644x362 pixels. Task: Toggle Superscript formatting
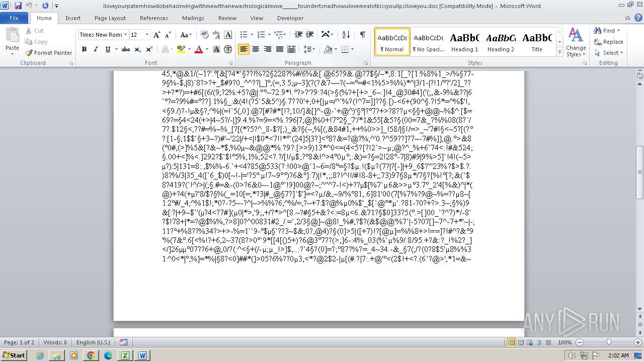coord(149,49)
